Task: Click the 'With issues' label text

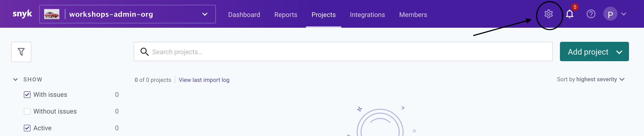Action: click(x=50, y=95)
